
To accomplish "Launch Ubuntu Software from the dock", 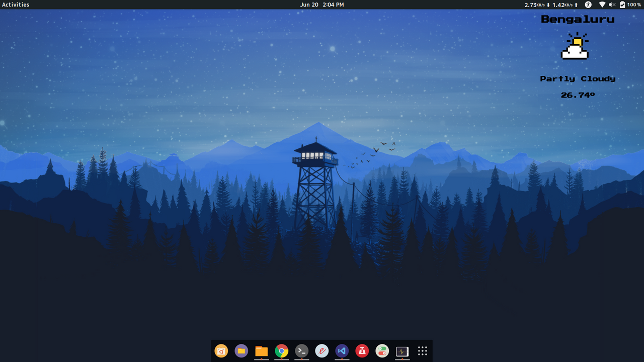I will coord(221,351).
